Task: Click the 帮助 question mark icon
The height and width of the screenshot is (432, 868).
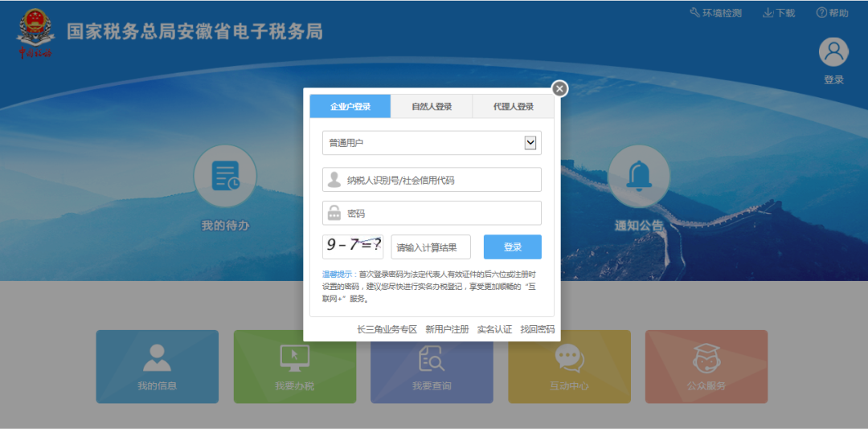Action: coord(821,13)
